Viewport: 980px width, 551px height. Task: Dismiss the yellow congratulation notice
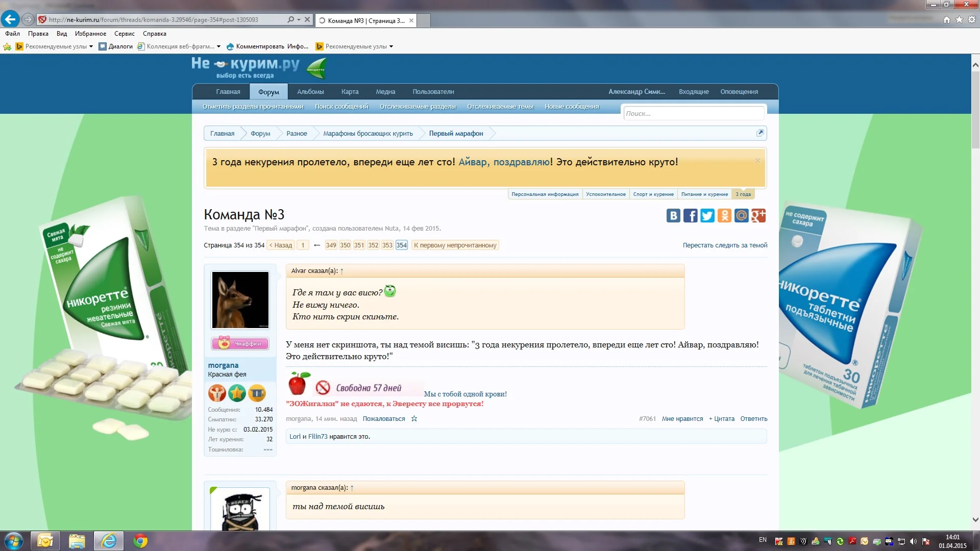pos(757,161)
